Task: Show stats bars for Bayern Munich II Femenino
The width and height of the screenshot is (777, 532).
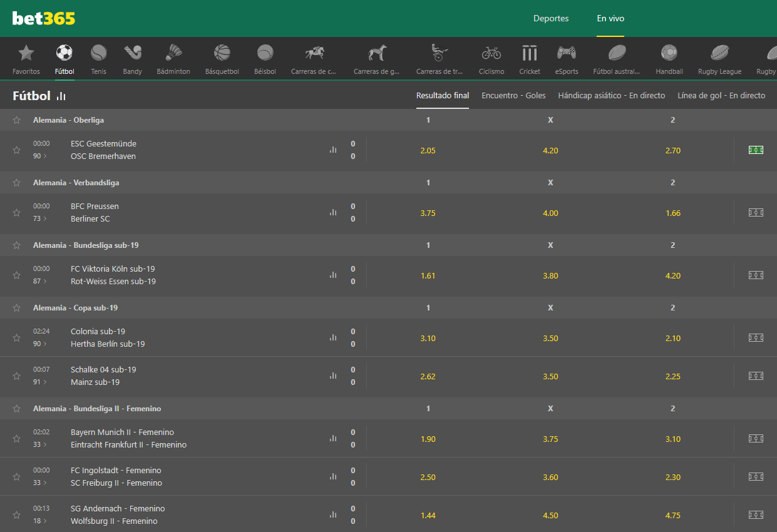Action: [x=333, y=439]
